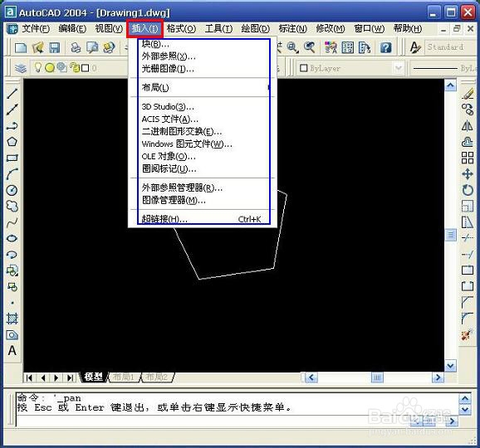
Task: Toggle layer 0 lock icon
Action: pyautogui.click(x=75, y=67)
